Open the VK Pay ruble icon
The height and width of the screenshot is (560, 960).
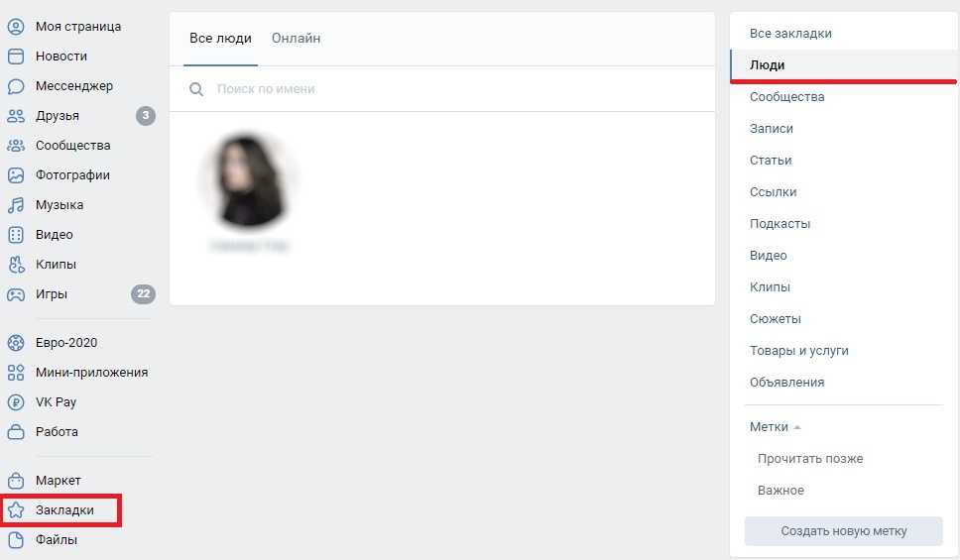click(x=16, y=402)
